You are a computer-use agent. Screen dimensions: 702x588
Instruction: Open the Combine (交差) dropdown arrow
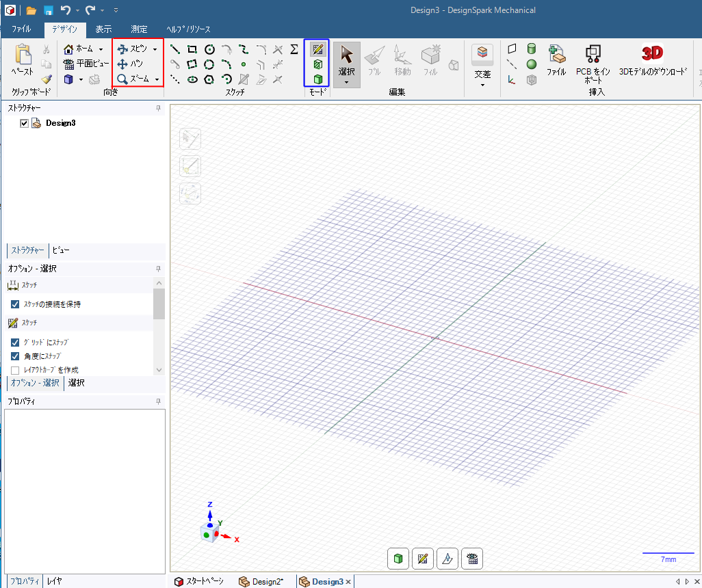tap(482, 85)
